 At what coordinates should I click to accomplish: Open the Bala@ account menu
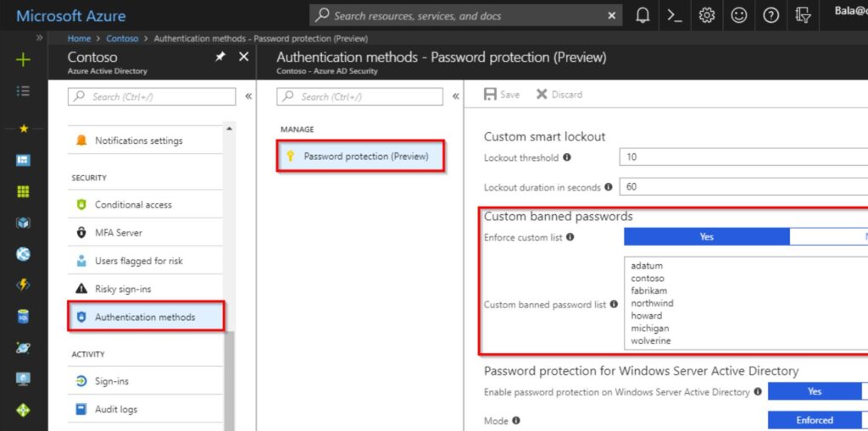pos(851,8)
